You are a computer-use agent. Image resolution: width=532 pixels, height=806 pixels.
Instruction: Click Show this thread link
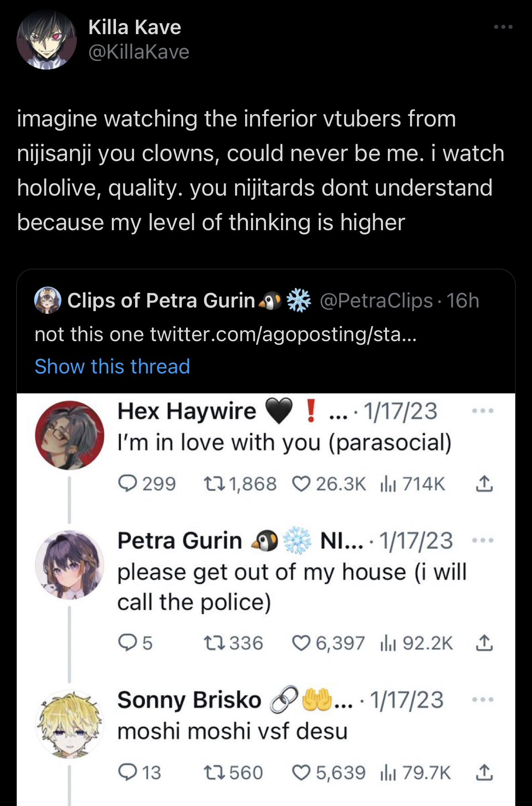pos(112,366)
